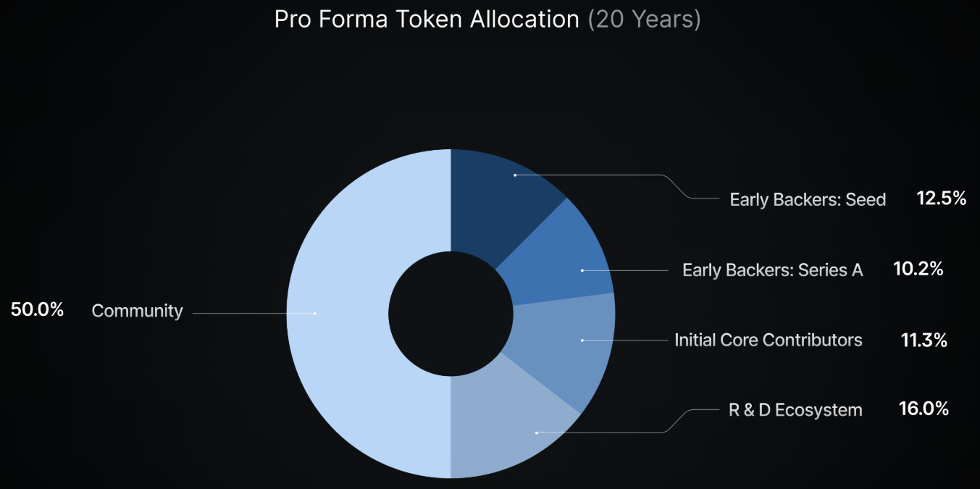
Task: Select the 16.0% percentage
Action: click(x=924, y=409)
